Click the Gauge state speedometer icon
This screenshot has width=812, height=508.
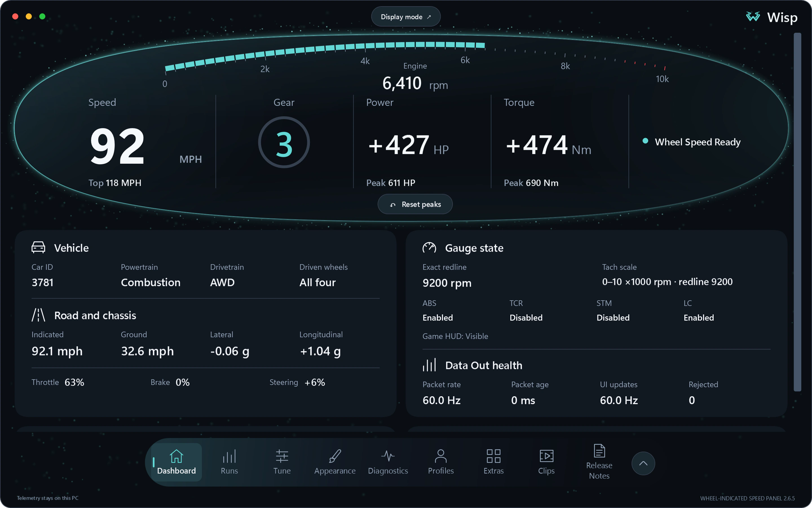click(429, 248)
